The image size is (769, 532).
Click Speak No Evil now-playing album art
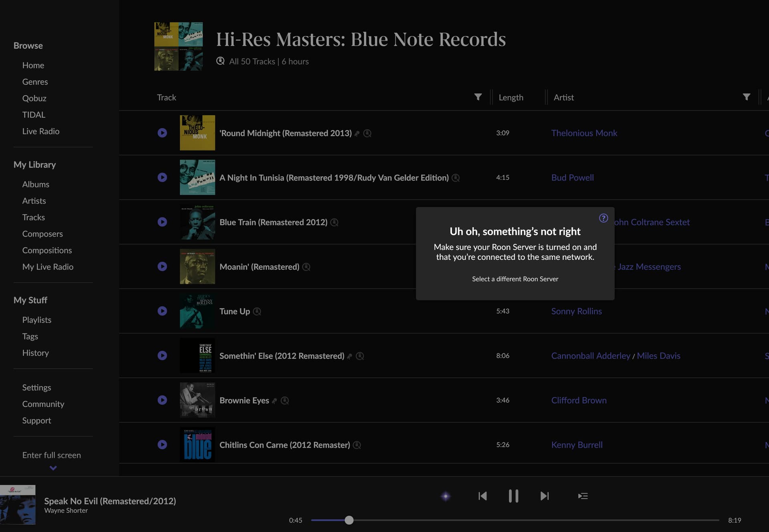[18, 504]
